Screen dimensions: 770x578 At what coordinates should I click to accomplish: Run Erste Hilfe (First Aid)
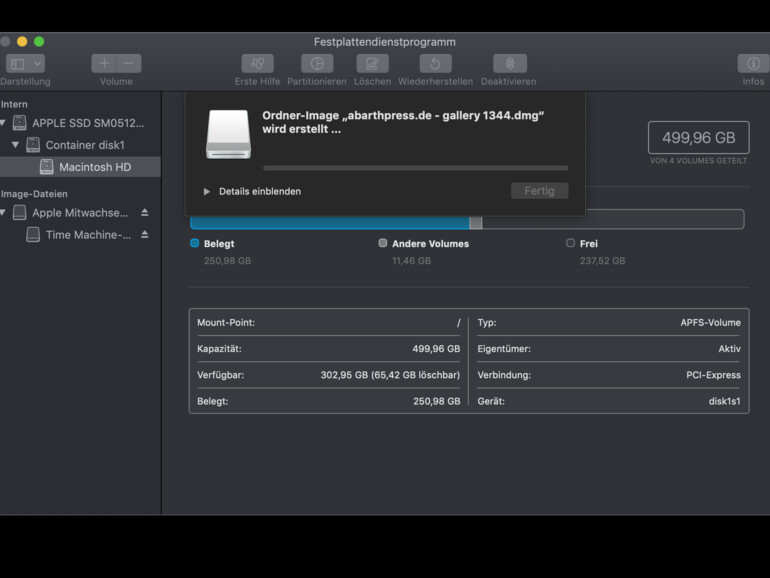(257, 63)
